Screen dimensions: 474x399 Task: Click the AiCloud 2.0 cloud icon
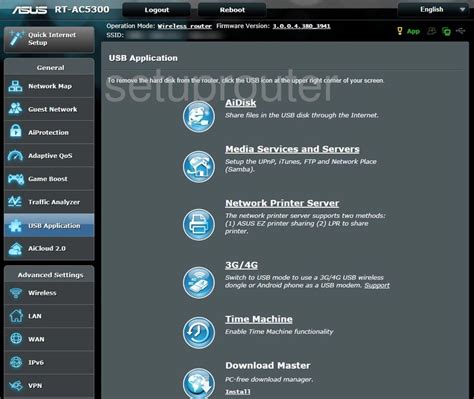click(15, 248)
